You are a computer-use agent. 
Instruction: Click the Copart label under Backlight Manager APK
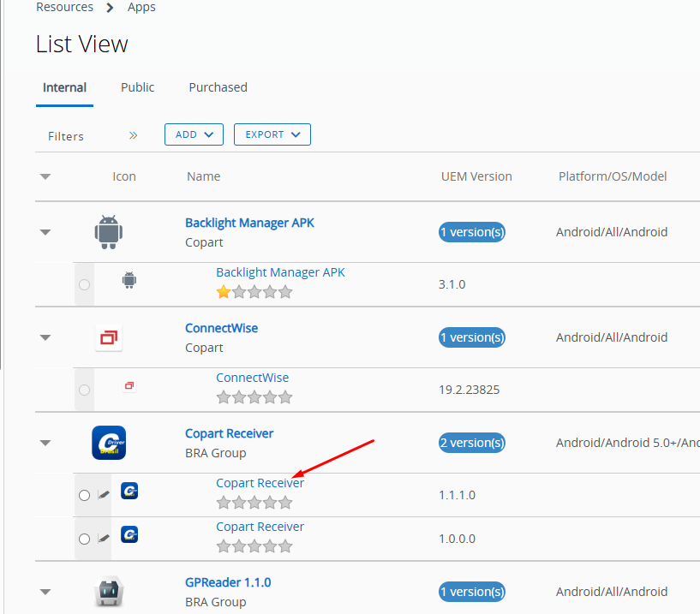(x=204, y=242)
